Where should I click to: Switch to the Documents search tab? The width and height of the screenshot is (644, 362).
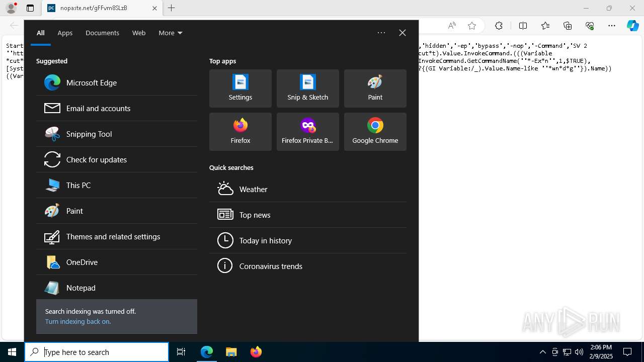point(102,33)
